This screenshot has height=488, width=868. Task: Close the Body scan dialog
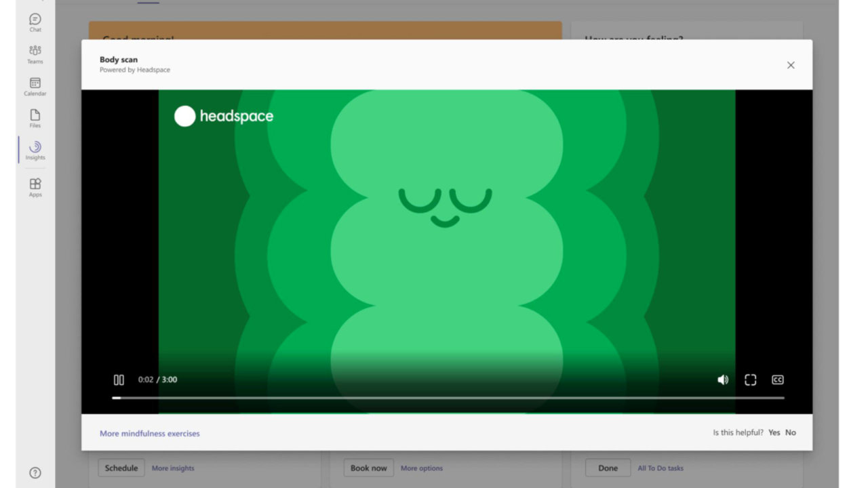[791, 65]
